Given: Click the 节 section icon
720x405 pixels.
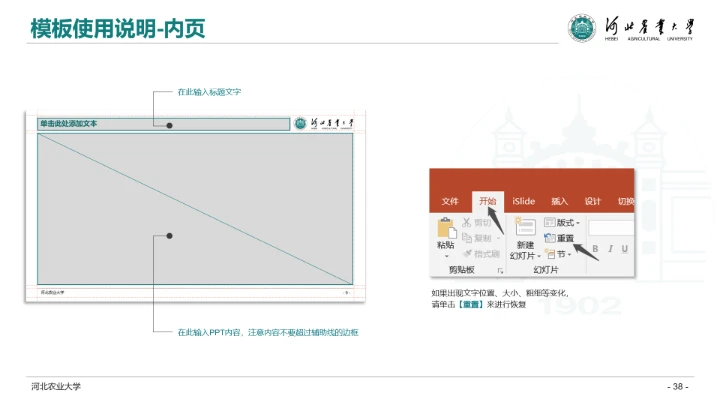Looking at the screenshot, I should click(550, 253).
